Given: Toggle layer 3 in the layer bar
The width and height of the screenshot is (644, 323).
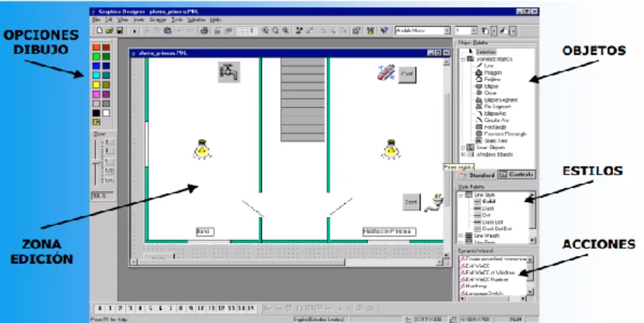Looking at the screenshot, I should pos(130,308).
